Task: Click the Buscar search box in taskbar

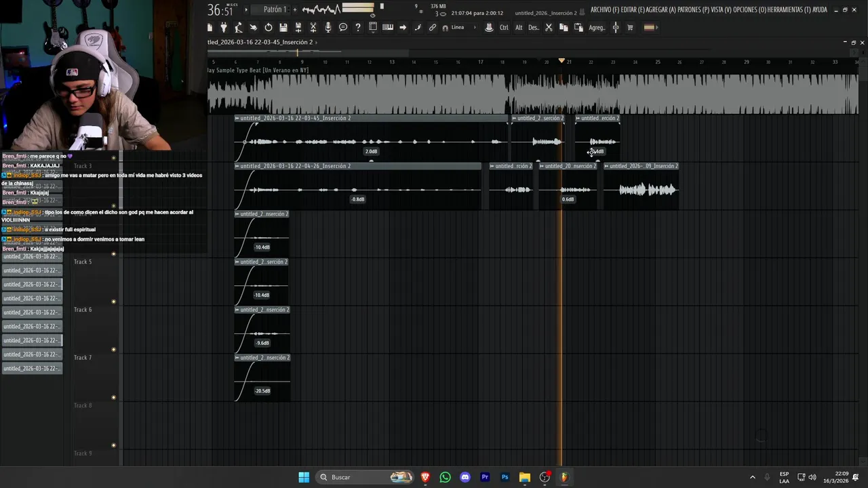Action: (365, 477)
